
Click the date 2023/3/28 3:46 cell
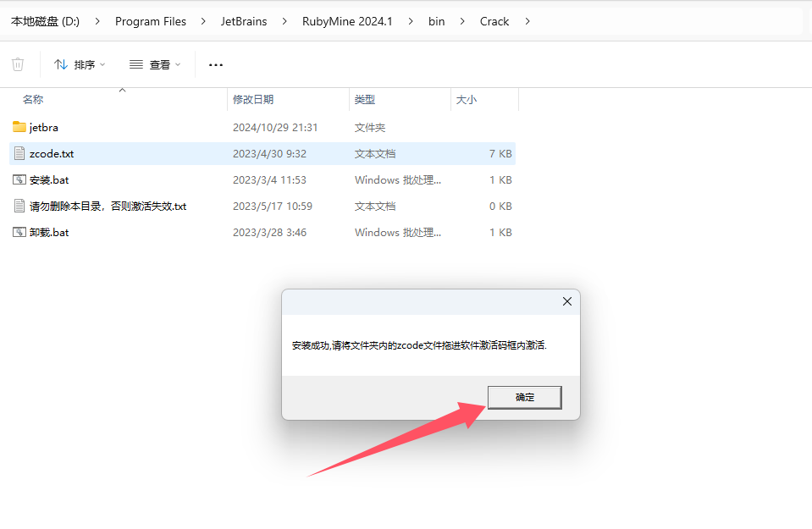coord(269,233)
